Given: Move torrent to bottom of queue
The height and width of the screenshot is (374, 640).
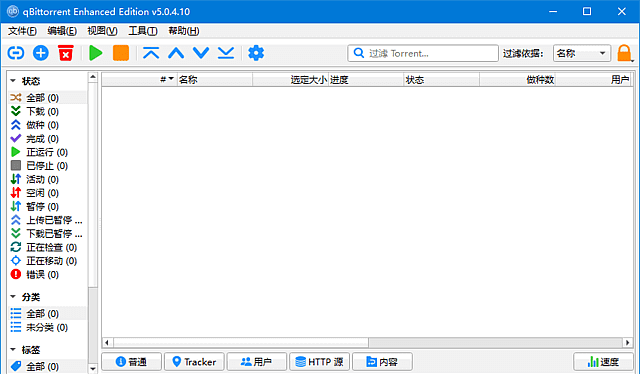Looking at the screenshot, I should 226,53.
